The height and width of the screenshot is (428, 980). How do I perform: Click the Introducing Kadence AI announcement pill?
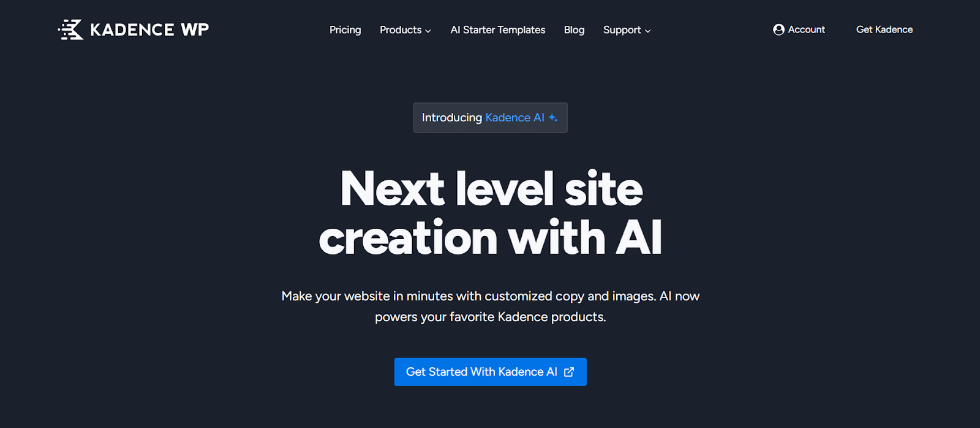click(x=490, y=117)
